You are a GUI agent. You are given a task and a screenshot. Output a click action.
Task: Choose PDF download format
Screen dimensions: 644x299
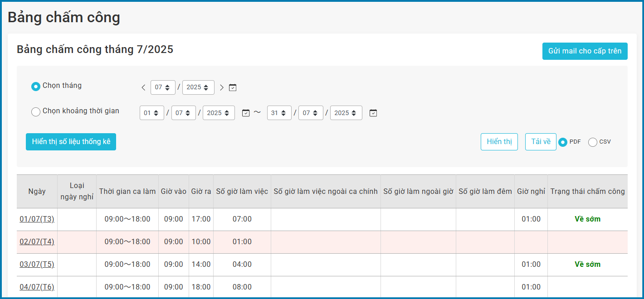563,142
